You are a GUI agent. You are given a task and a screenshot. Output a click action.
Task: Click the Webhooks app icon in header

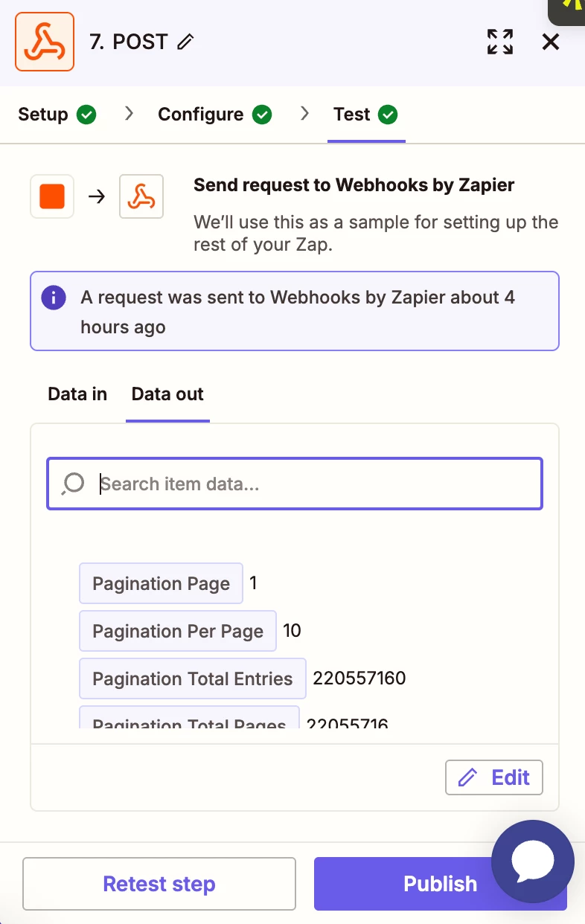point(45,42)
